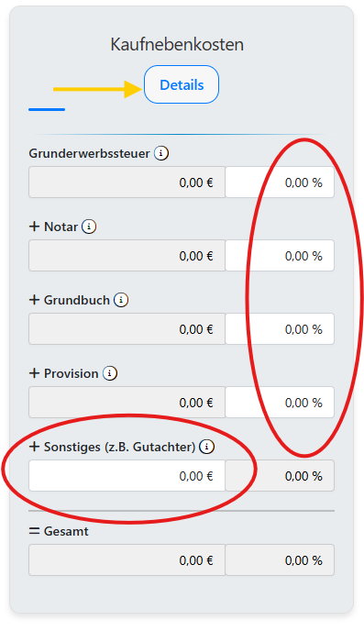The width and height of the screenshot is (364, 631).
Task: Click the plus sign before Notar
Action: (x=34, y=227)
